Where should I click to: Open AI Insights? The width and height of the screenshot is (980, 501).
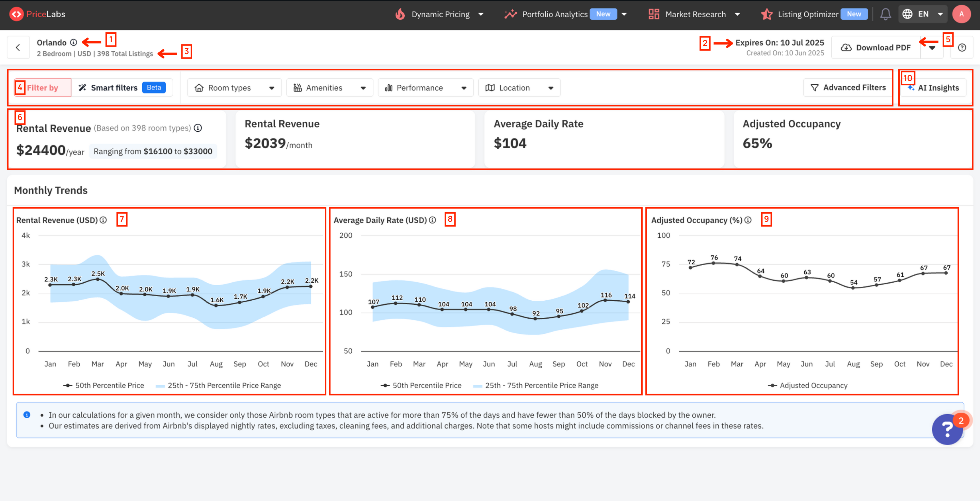tap(933, 88)
